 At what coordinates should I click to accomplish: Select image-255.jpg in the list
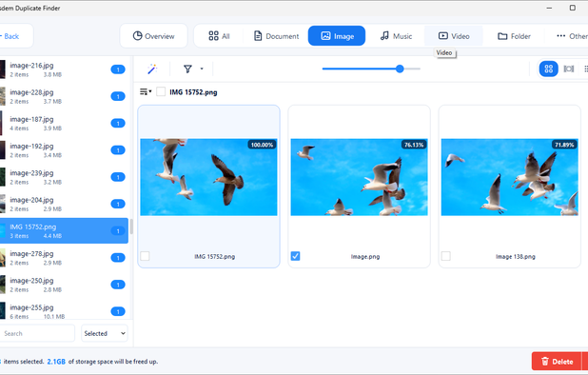pos(64,311)
